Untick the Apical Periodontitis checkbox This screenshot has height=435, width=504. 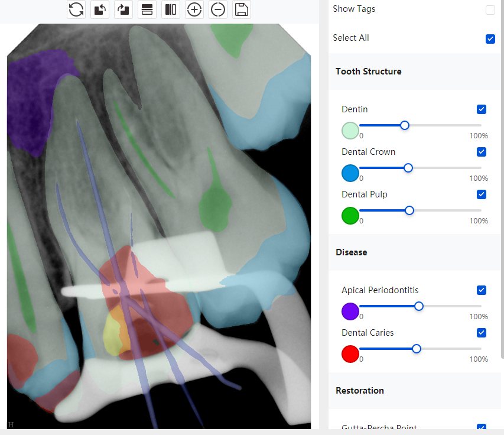(482, 290)
